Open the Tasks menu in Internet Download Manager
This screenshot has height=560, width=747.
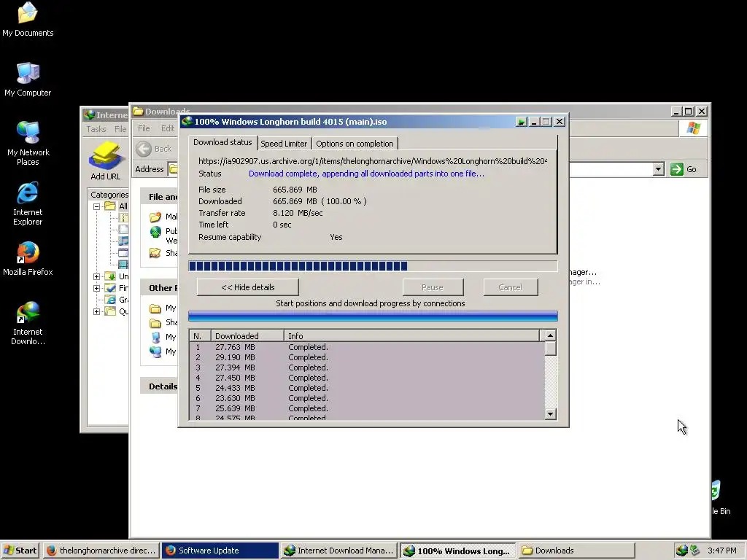[x=96, y=129]
